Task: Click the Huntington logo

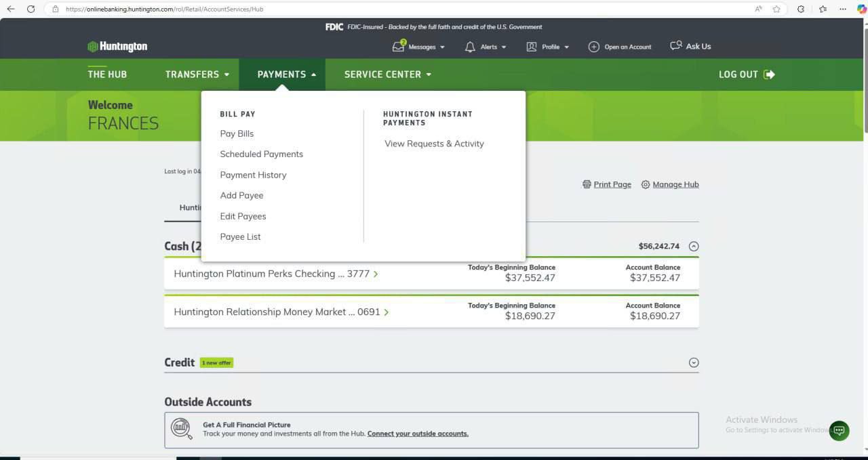Action: (x=117, y=47)
